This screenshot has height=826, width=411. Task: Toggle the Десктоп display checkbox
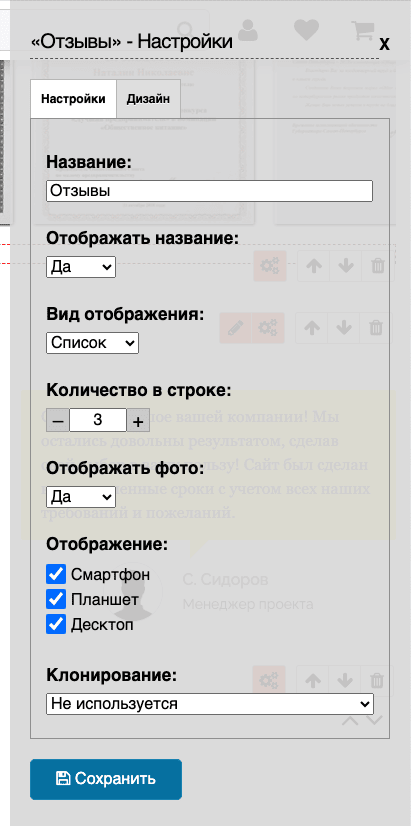(56, 624)
